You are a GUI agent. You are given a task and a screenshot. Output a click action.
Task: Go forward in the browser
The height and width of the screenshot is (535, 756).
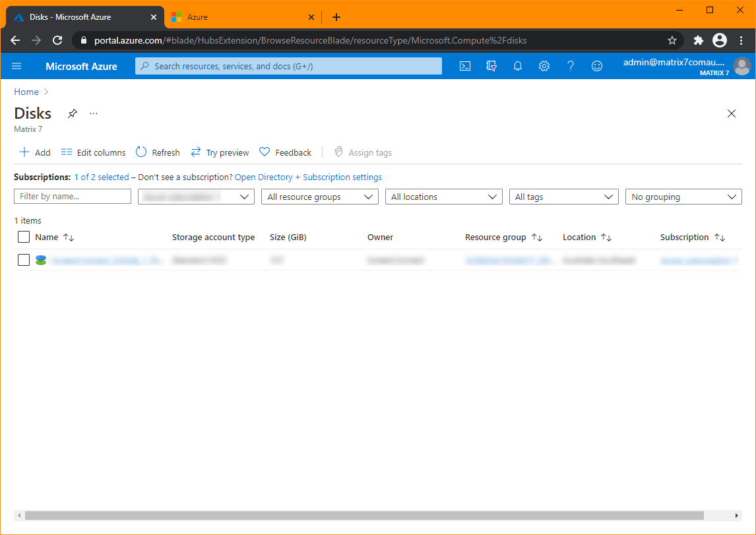(36, 40)
